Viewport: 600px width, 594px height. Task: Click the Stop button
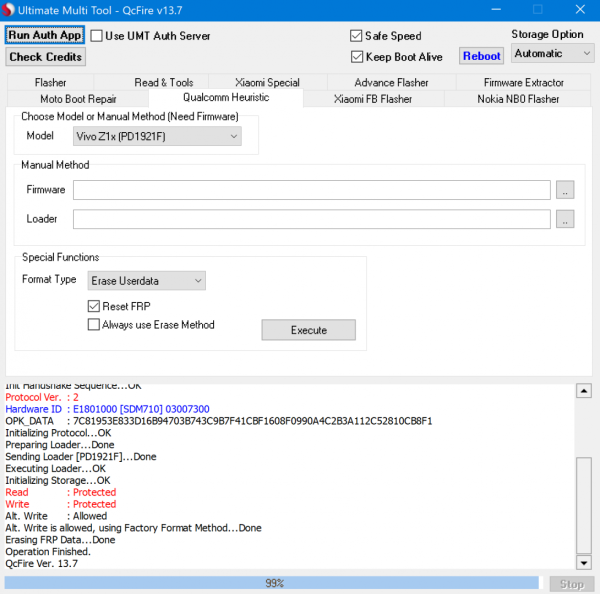(572, 584)
